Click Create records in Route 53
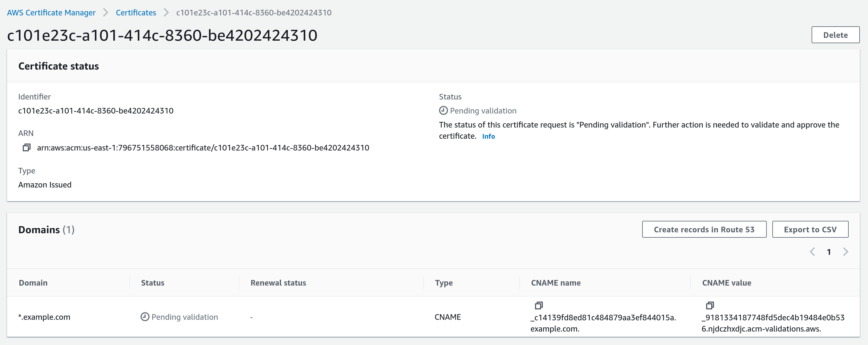868x345 pixels. [704, 229]
